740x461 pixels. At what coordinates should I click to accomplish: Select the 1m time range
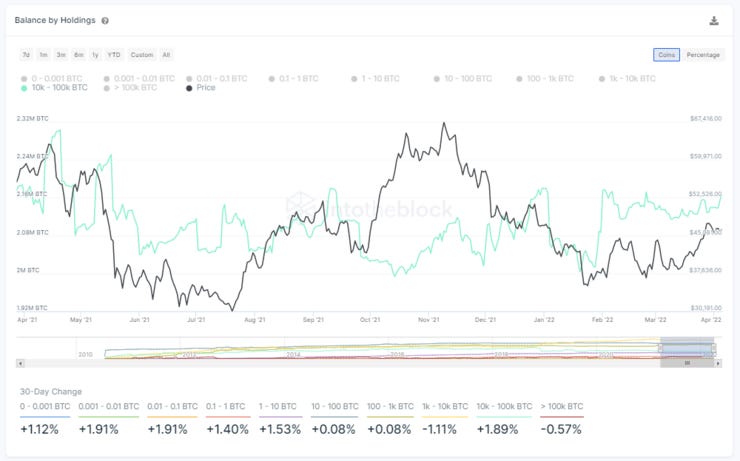(43, 55)
